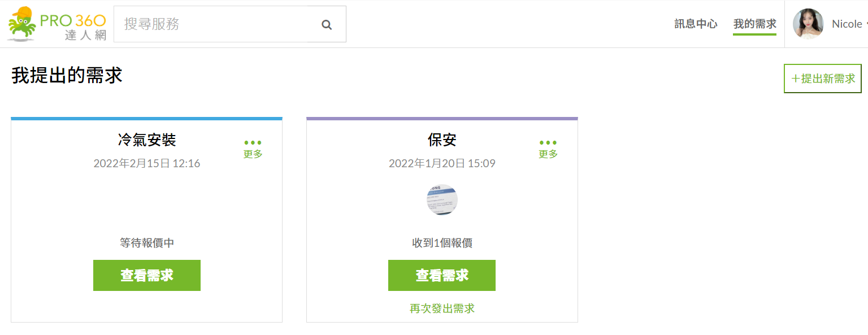868x335 pixels.
Task: Expand the Nicole account dropdown name
Action: click(x=847, y=24)
